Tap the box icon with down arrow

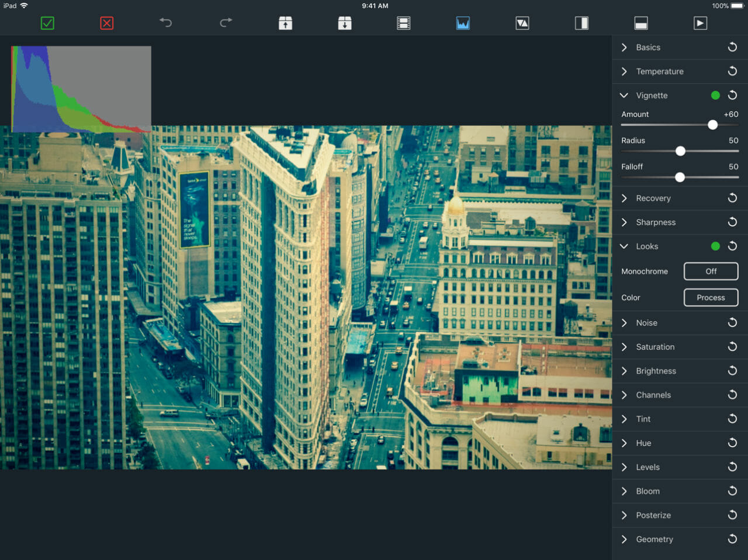click(x=345, y=23)
